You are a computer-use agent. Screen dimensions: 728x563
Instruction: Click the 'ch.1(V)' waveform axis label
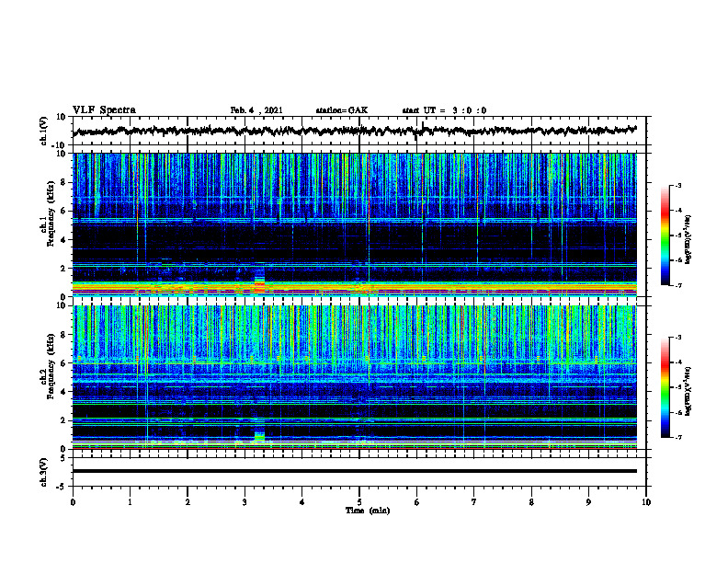pyautogui.click(x=44, y=131)
